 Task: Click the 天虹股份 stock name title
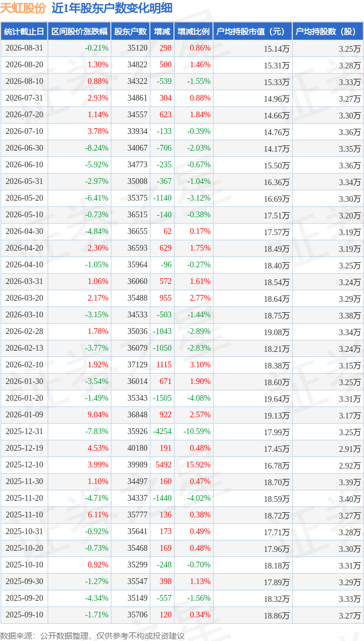pos(24,8)
